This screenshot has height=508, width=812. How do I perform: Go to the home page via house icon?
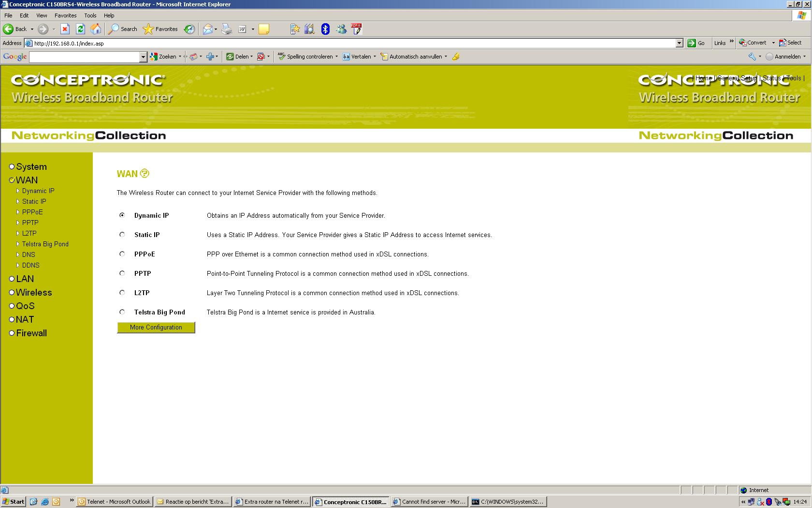(96, 29)
